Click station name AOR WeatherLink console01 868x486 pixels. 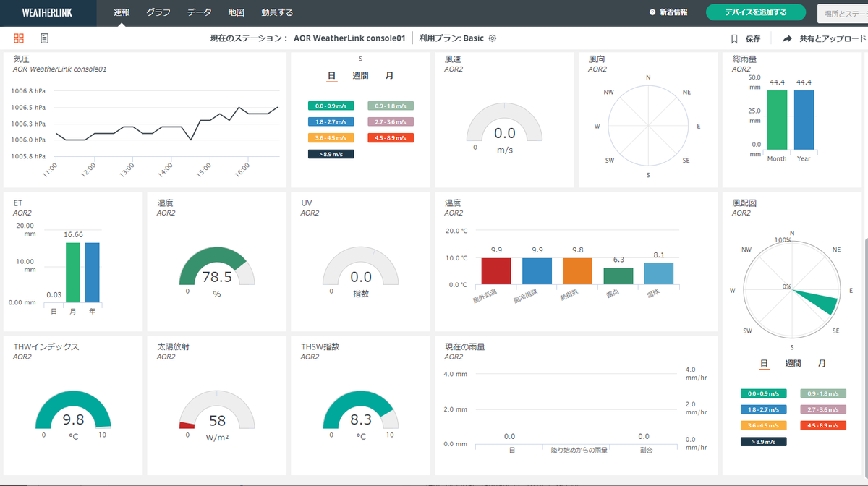click(349, 38)
